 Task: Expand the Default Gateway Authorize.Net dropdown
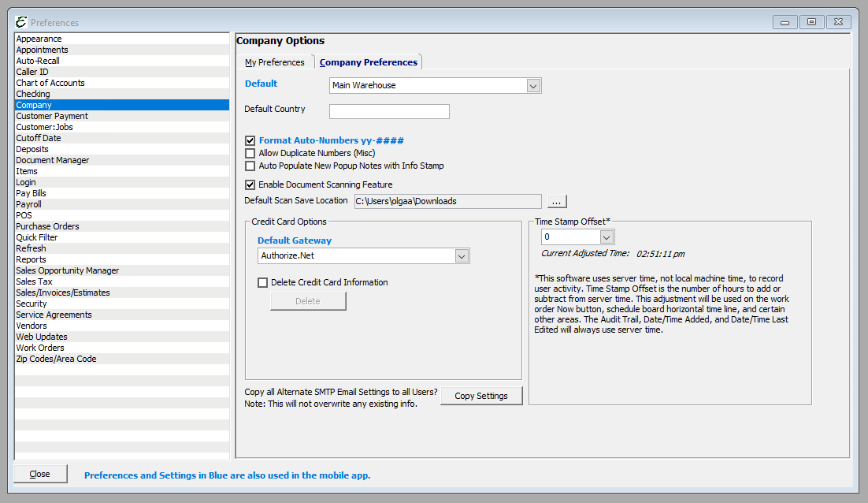pyautogui.click(x=462, y=256)
